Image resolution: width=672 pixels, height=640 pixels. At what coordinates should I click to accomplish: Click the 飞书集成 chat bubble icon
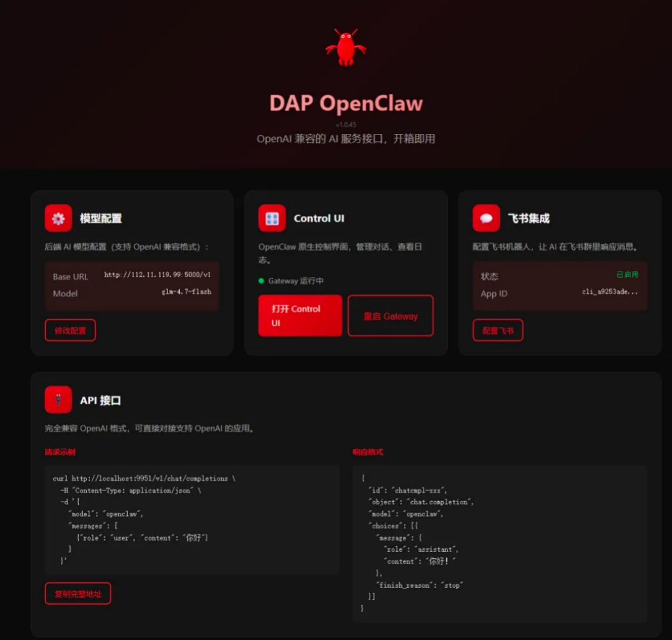point(486,218)
